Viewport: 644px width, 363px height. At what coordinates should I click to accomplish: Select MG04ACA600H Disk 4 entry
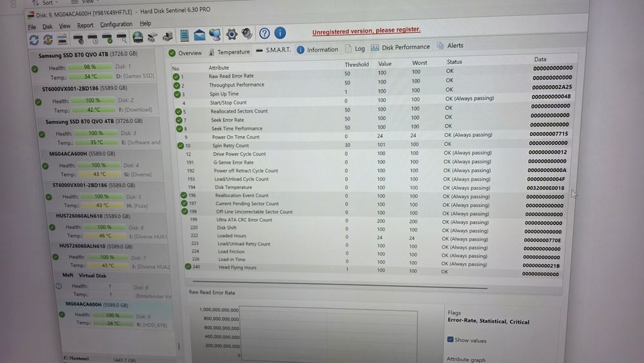point(102,164)
